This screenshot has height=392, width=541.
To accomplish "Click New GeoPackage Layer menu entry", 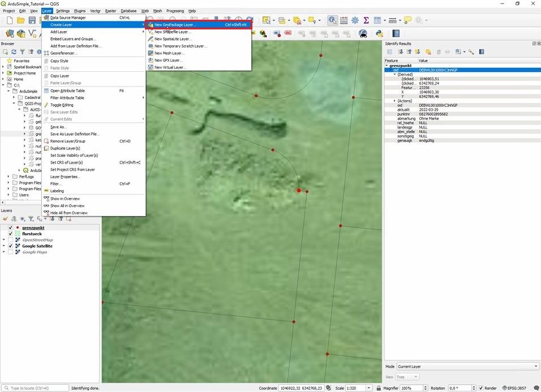I will (174, 25).
